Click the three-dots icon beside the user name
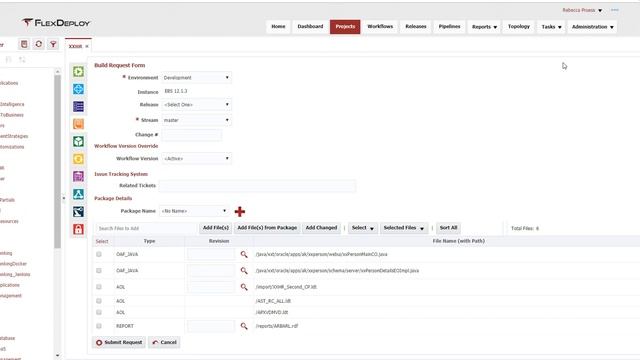 click(x=615, y=10)
